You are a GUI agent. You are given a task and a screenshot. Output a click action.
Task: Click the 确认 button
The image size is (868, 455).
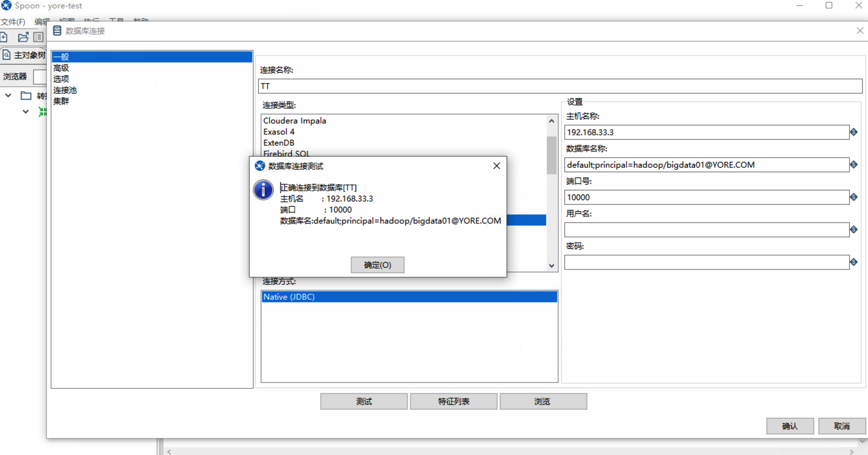790,426
